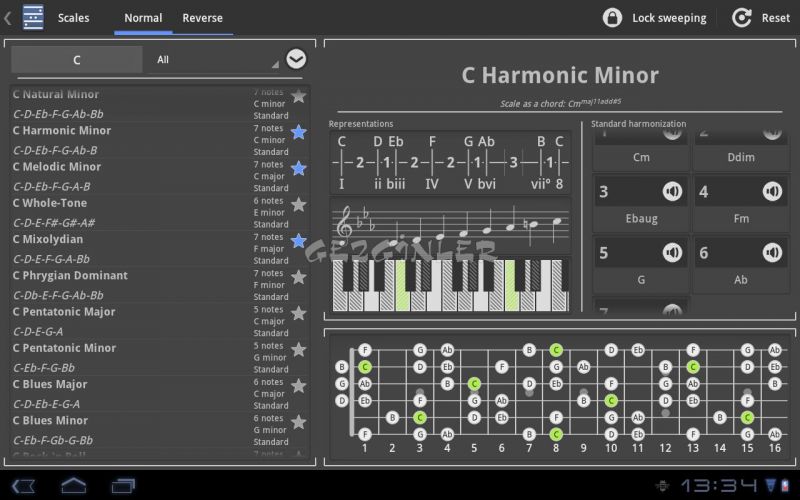Click Scale as a chord text
800x500 pixels.
[560, 103]
